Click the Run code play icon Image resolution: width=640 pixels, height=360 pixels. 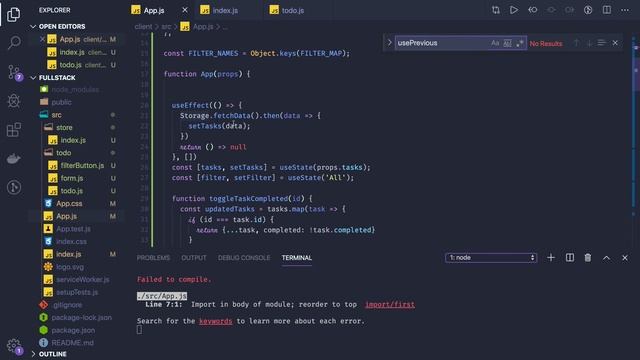514,10
